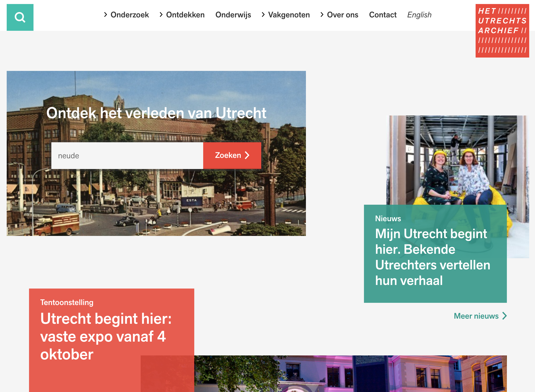Expand the Over ons chevron
Image resolution: width=535 pixels, height=392 pixels.
(x=322, y=15)
